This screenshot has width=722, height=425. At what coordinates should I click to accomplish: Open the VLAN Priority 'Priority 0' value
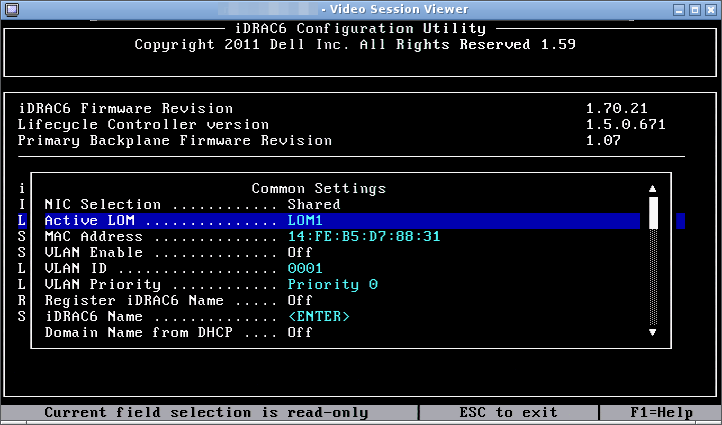coord(332,285)
